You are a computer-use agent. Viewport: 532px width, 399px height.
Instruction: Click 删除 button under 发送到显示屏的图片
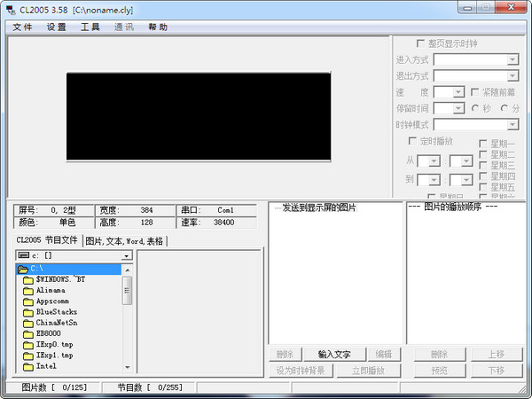[x=285, y=355]
